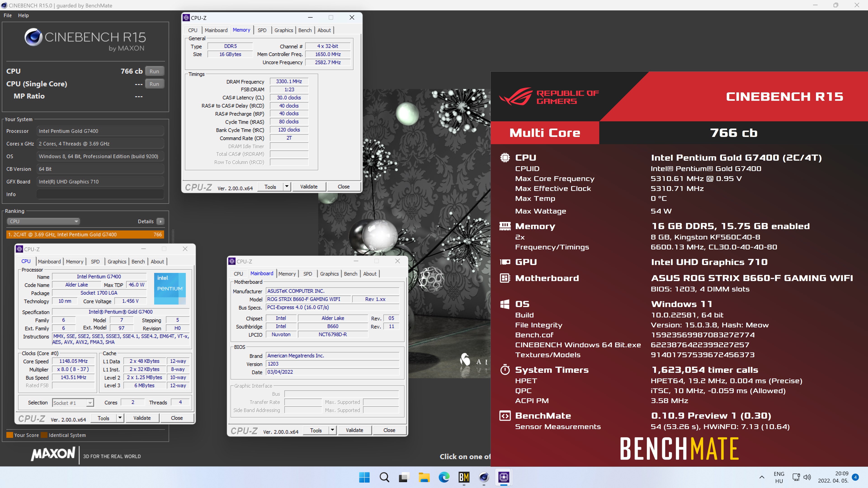Click Validate in Memory CPU-Z window
This screenshot has width=868, height=488.
pos(309,187)
